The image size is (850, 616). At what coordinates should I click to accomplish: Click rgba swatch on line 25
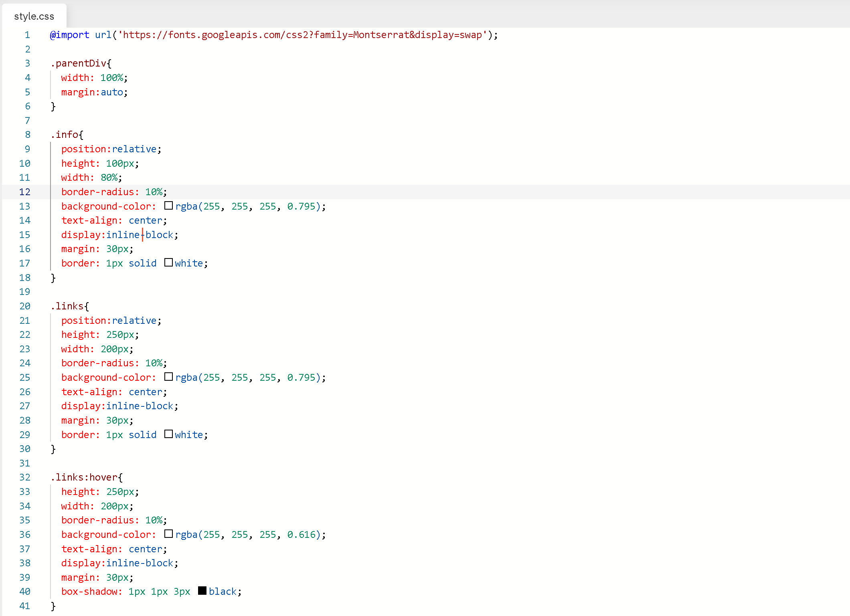pyautogui.click(x=168, y=377)
